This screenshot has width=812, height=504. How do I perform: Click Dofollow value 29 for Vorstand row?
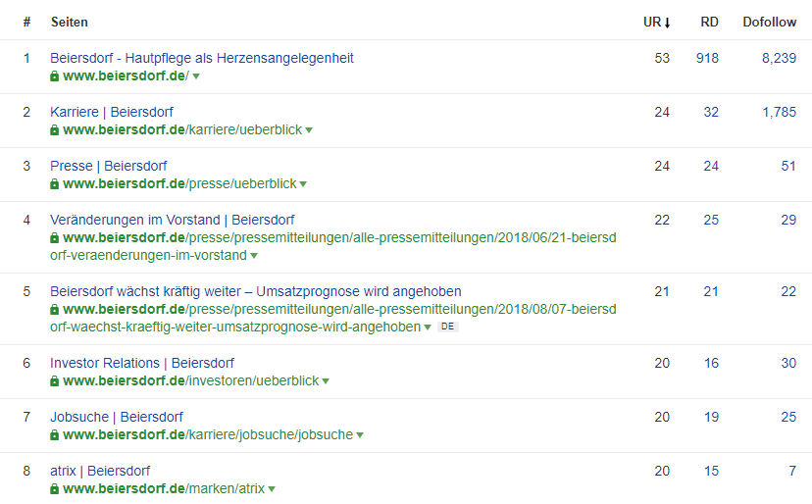788,220
